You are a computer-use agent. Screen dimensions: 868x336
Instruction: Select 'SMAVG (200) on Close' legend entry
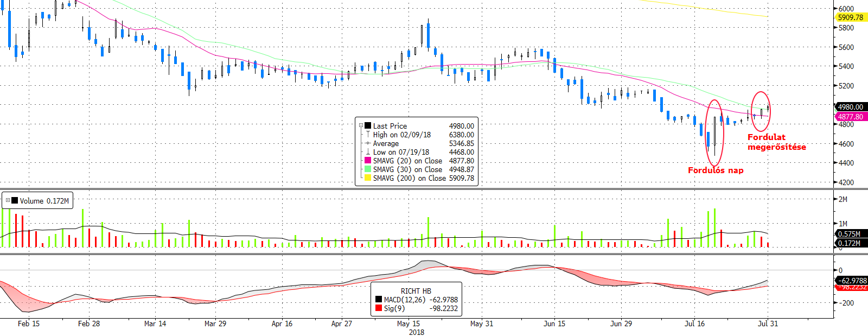pyautogui.click(x=409, y=178)
